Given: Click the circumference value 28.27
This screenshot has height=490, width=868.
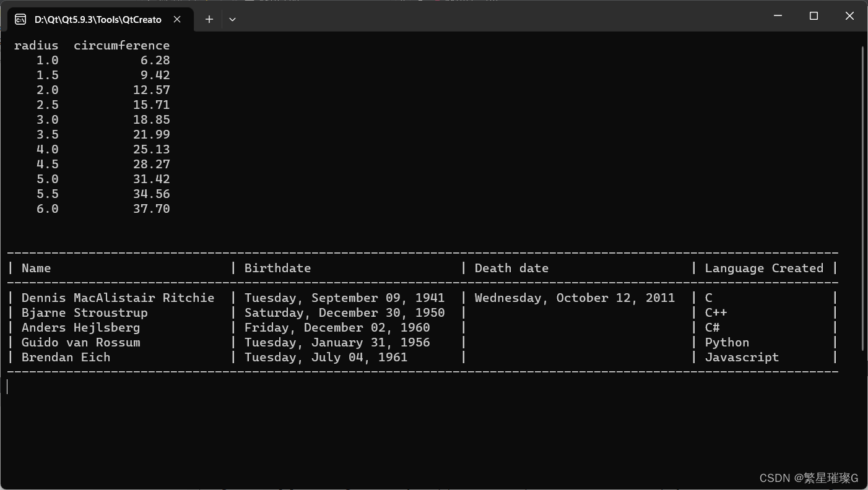Looking at the screenshot, I should click(151, 164).
